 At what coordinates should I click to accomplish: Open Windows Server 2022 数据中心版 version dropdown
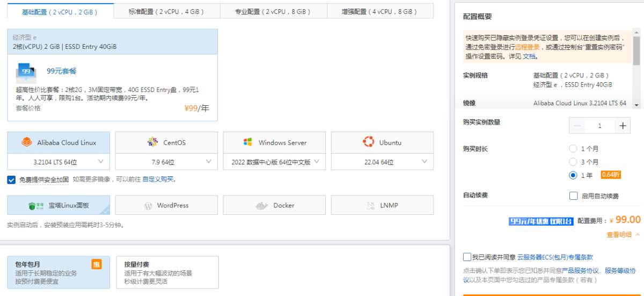tap(274, 162)
